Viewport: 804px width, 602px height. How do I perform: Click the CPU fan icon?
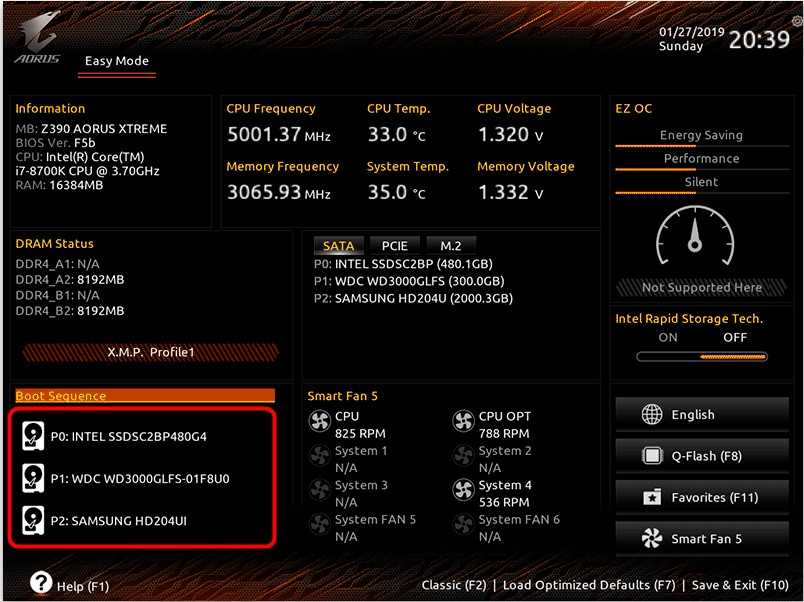[319, 422]
